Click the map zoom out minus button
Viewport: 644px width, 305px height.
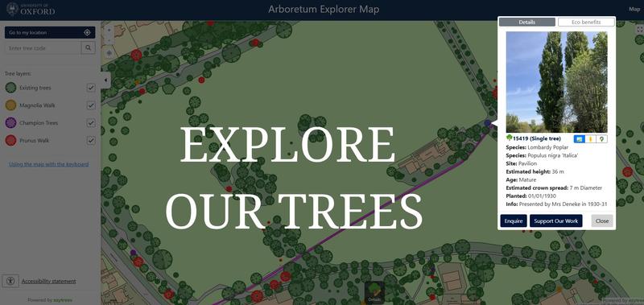coord(109,40)
